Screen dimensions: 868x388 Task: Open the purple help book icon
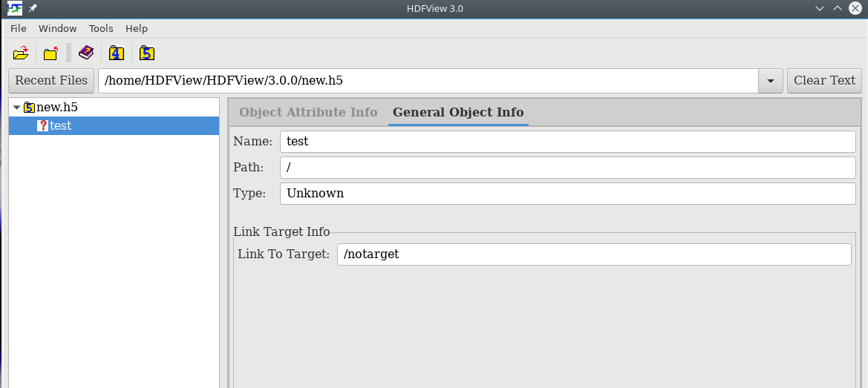tap(86, 53)
